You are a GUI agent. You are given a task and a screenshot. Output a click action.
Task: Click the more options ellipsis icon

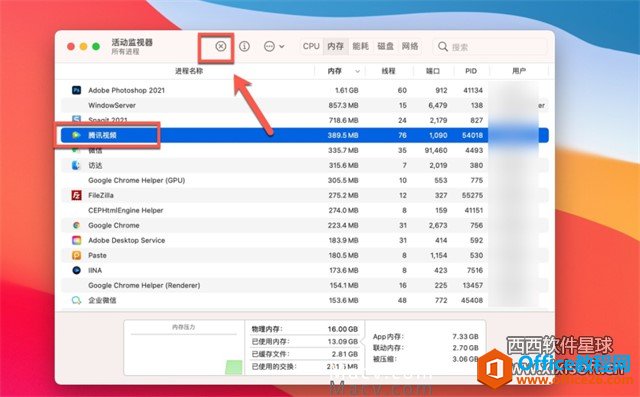[269, 47]
